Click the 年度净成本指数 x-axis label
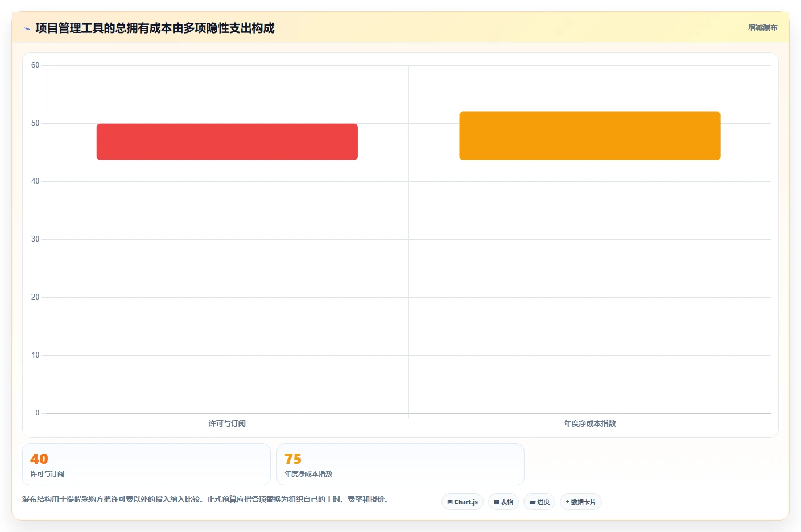The height and width of the screenshot is (532, 801). pos(590,423)
